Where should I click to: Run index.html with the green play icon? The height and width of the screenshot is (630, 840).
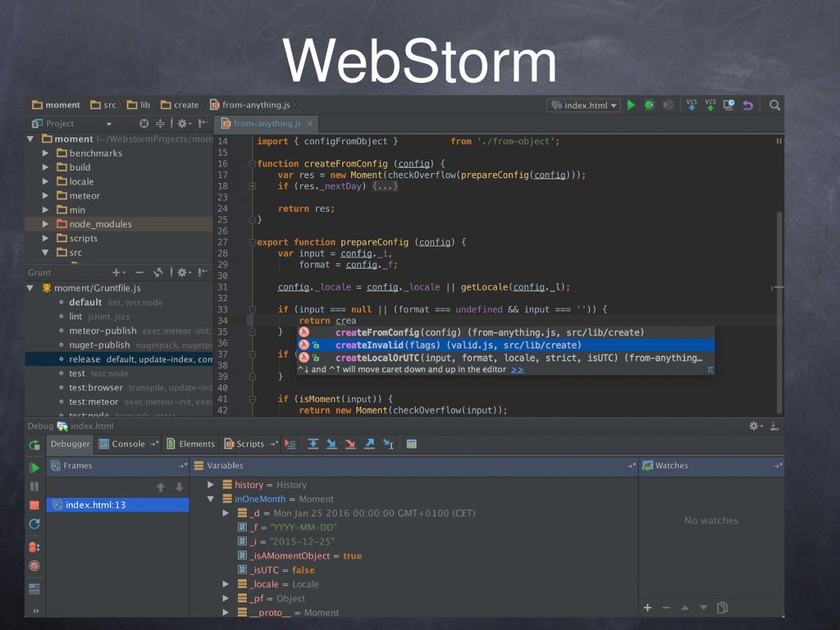(x=631, y=105)
